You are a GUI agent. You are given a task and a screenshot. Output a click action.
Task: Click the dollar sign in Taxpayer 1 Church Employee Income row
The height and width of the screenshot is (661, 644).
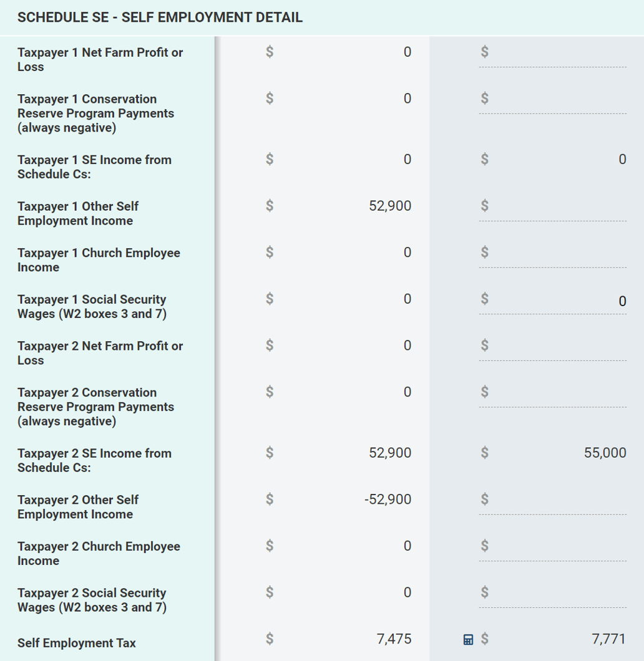[x=269, y=253]
